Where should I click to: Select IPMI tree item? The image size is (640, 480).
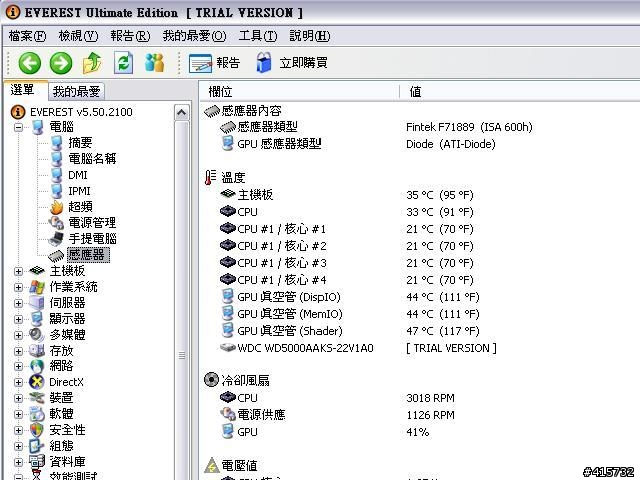click(79, 191)
